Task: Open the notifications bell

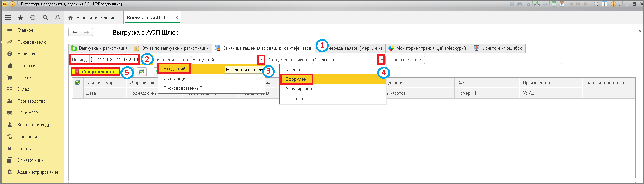Action: [x=58, y=17]
